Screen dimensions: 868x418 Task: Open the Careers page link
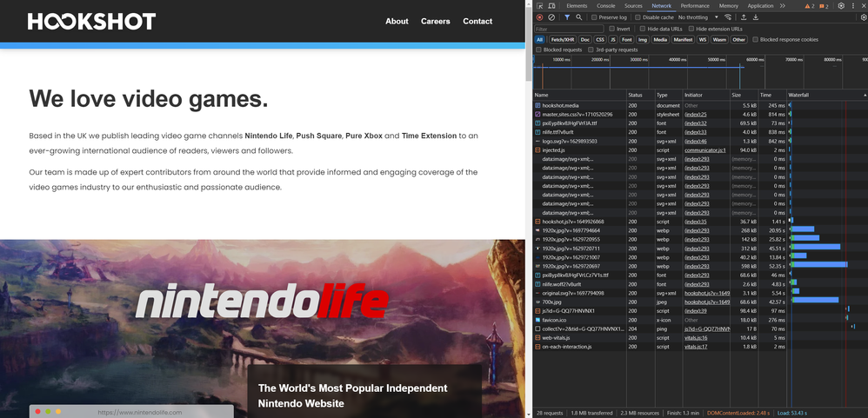pos(436,21)
